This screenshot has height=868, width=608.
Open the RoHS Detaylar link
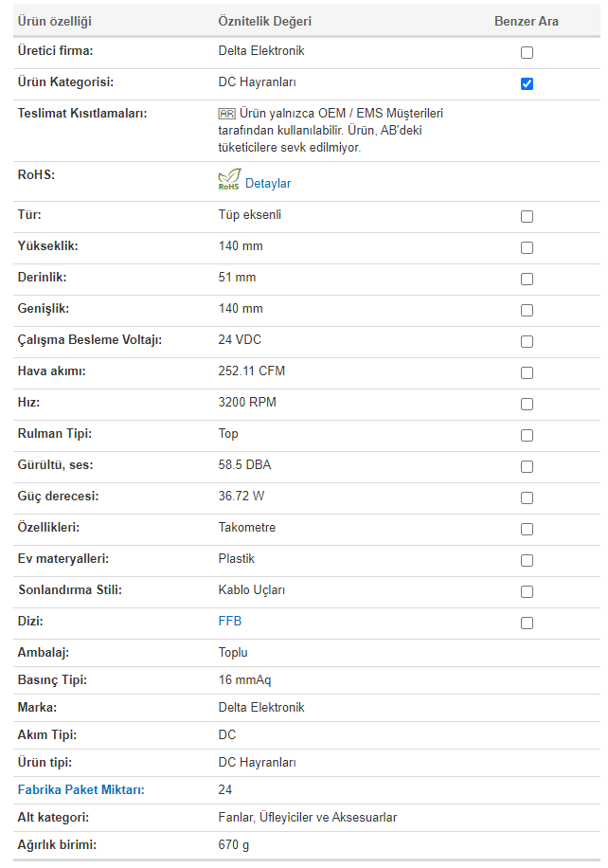[268, 183]
